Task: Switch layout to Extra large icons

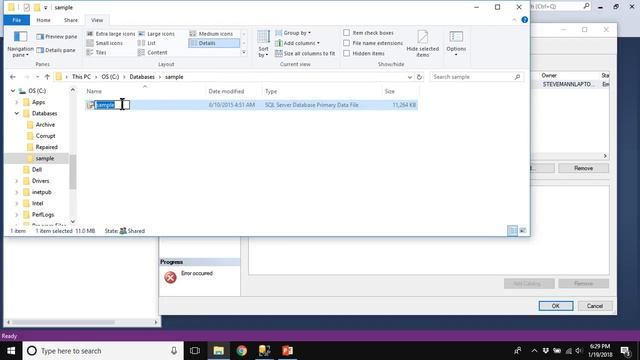Action: tap(111, 34)
